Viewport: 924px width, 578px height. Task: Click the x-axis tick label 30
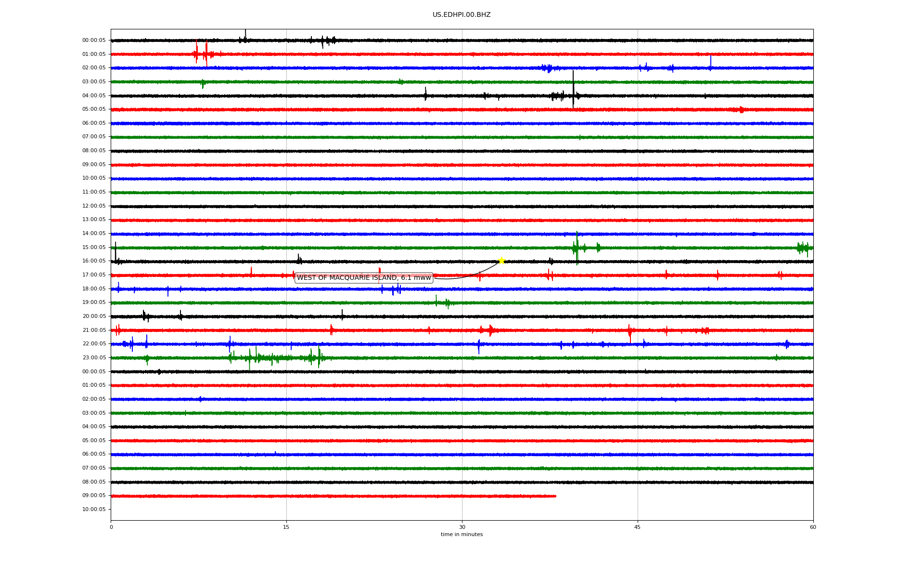pyautogui.click(x=462, y=527)
